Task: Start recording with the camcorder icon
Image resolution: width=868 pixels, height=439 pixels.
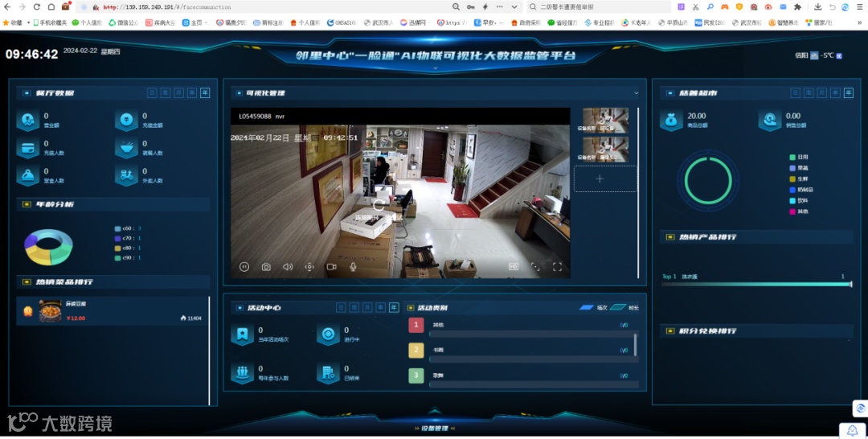Action: (331, 267)
